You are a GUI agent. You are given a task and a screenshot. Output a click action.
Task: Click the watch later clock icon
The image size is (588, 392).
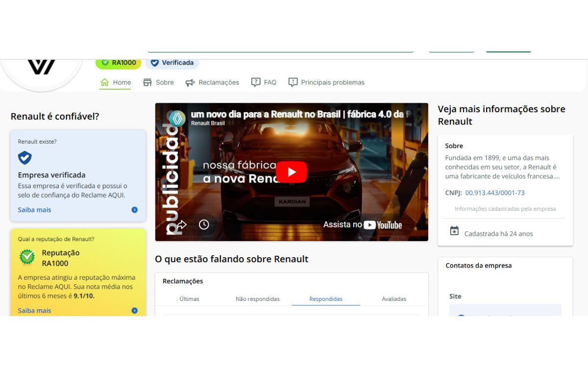point(204,224)
